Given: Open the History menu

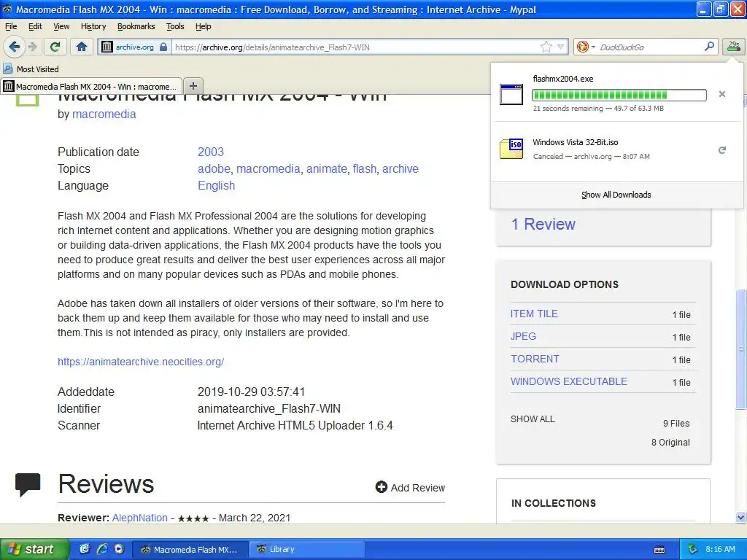Looking at the screenshot, I should point(93,26).
